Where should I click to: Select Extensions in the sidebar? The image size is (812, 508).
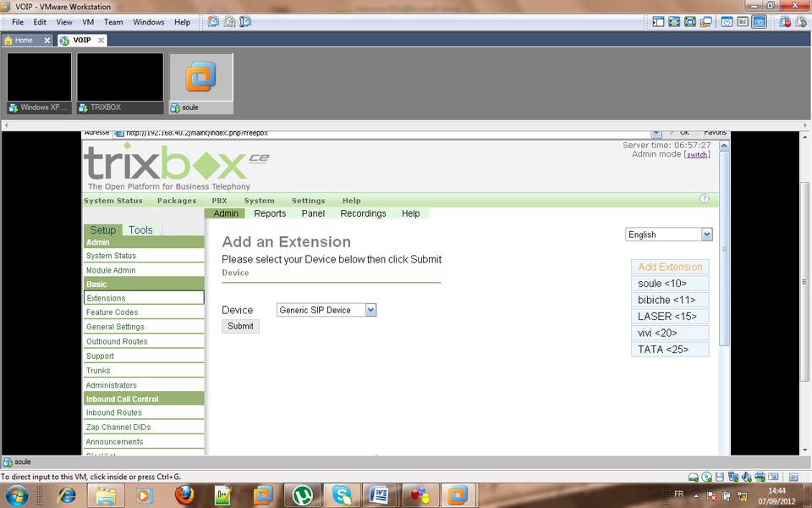(x=144, y=298)
